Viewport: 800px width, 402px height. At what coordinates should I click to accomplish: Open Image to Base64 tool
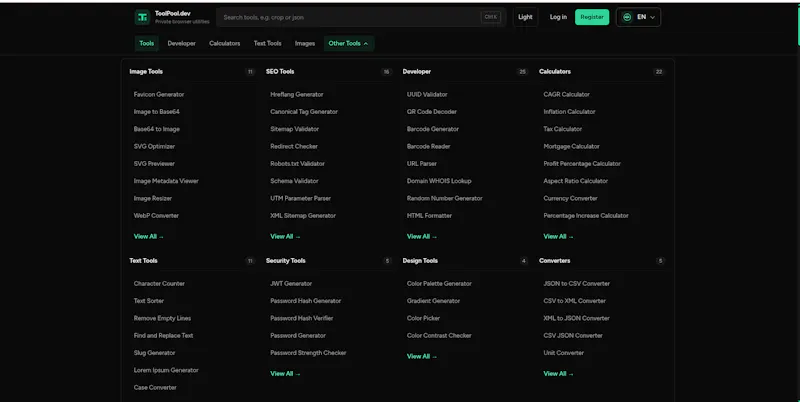[x=157, y=112]
